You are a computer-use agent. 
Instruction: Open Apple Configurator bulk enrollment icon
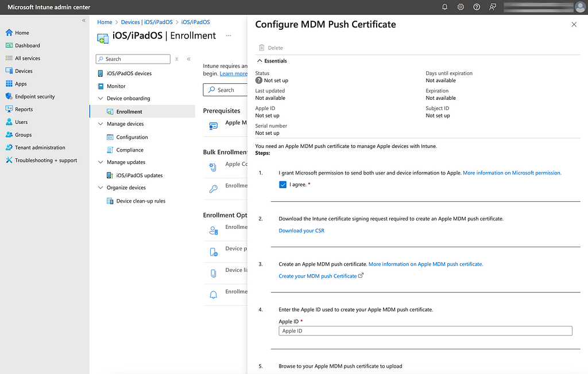(213, 167)
